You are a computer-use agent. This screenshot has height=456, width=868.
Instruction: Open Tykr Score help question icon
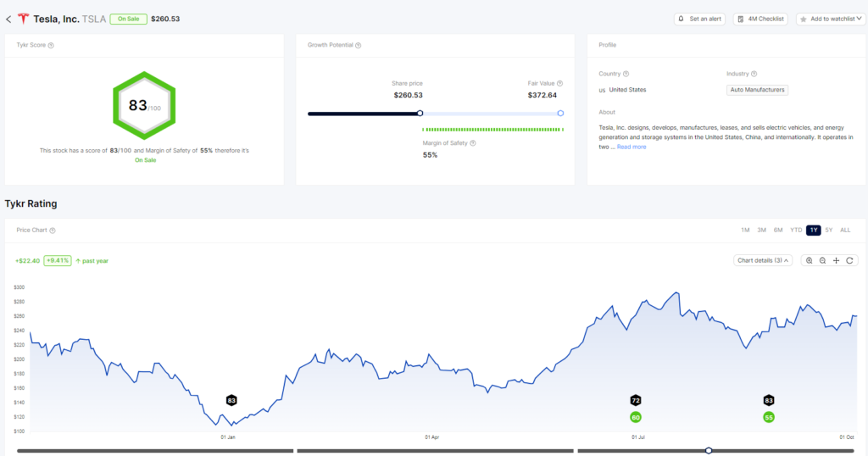click(x=52, y=45)
